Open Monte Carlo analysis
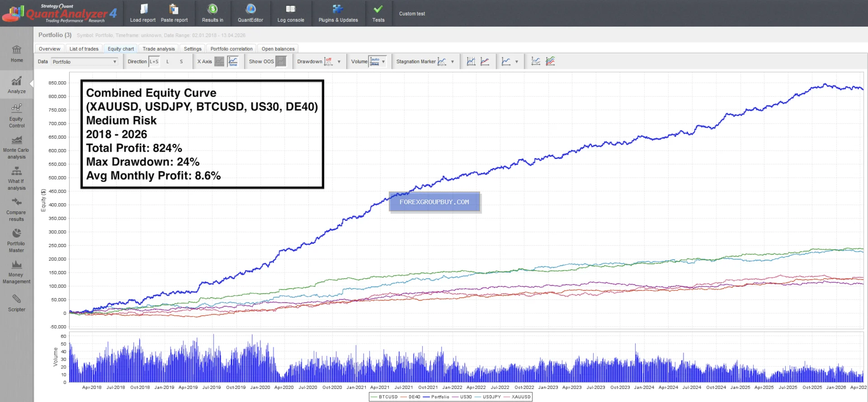 pyautogui.click(x=17, y=147)
